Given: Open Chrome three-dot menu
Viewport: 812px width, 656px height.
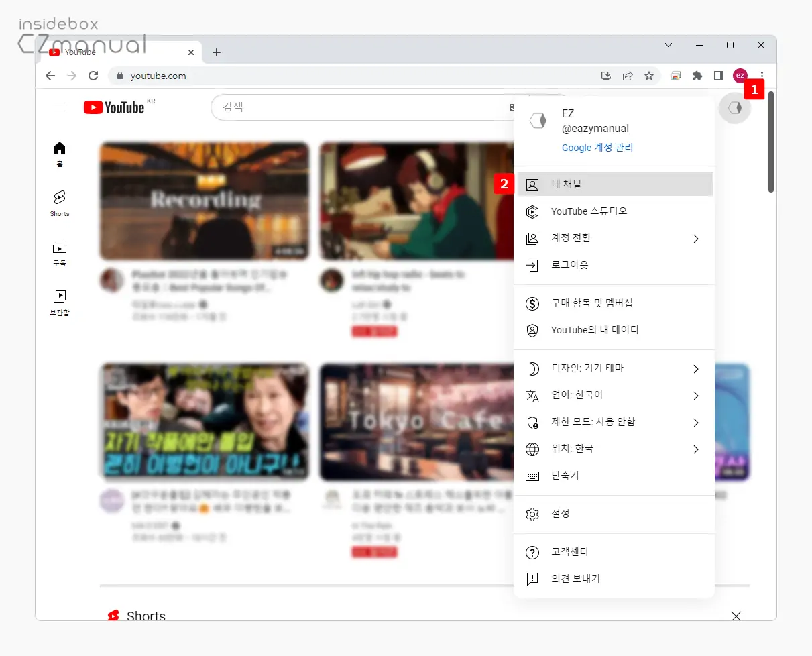Looking at the screenshot, I should tap(762, 76).
